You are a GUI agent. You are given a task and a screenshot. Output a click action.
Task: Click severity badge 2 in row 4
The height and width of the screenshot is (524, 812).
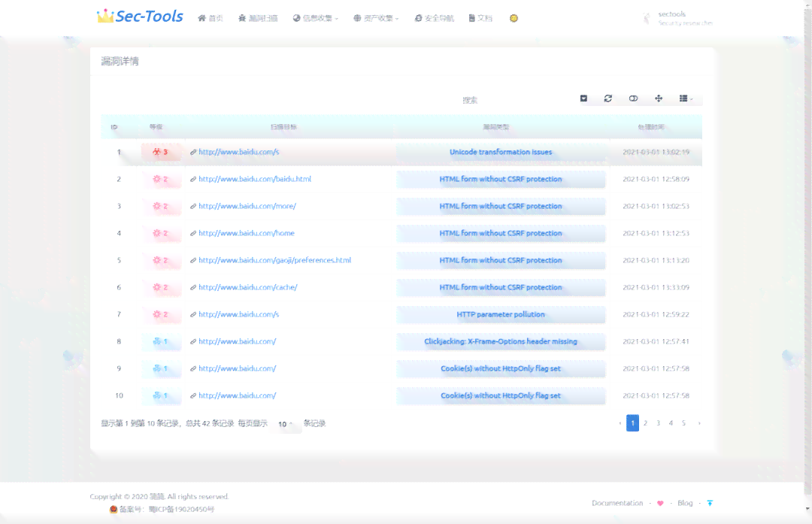tap(161, 233)
